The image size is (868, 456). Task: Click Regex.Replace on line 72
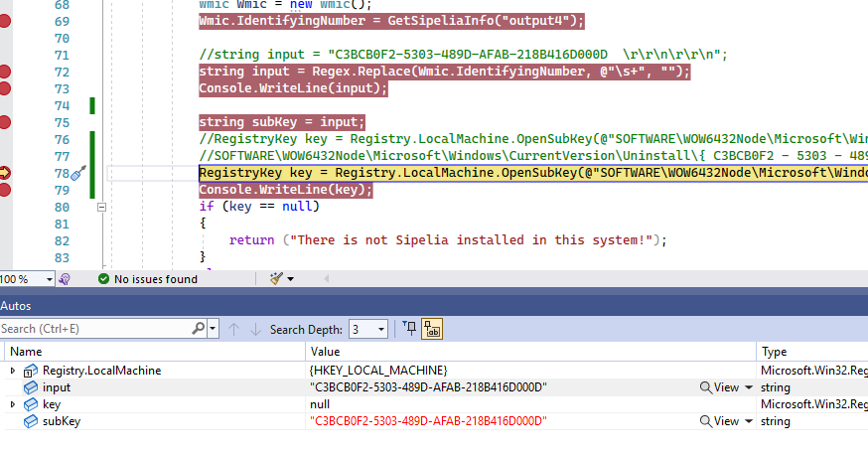pos(364,72)
